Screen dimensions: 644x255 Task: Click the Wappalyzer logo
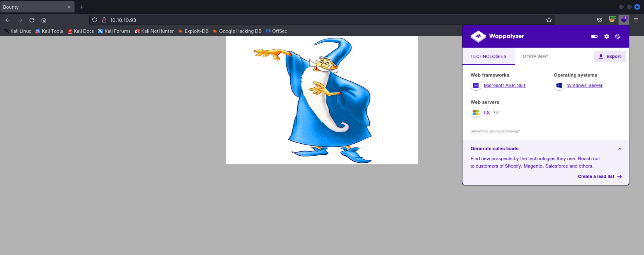497,36
